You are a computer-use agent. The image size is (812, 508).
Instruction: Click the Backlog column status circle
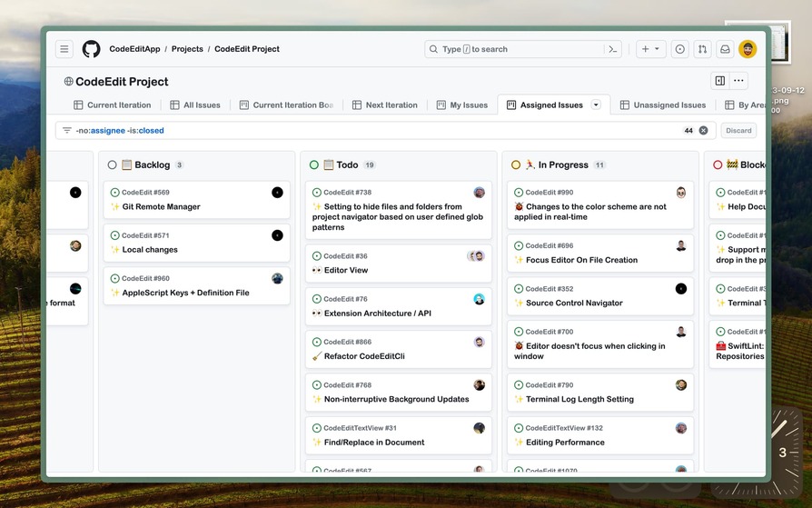tap(112, 164)
